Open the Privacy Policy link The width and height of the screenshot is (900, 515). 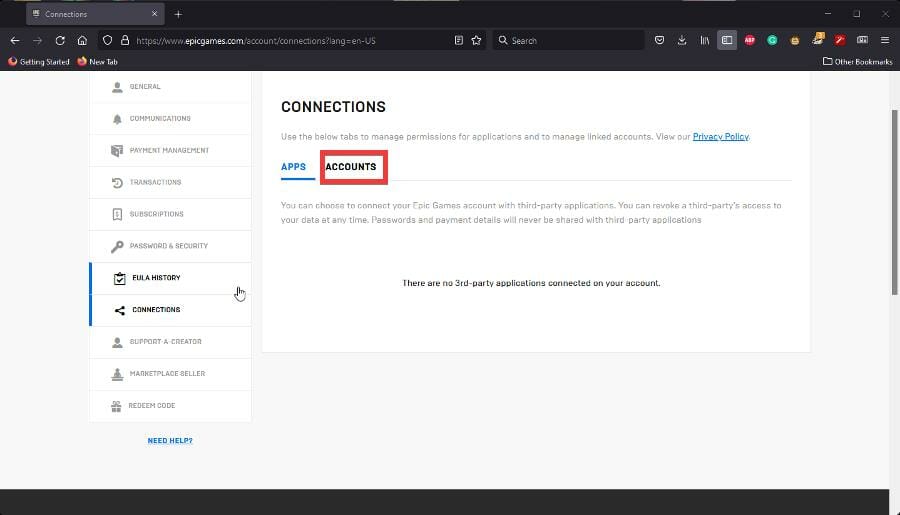(x=720, y=137)
